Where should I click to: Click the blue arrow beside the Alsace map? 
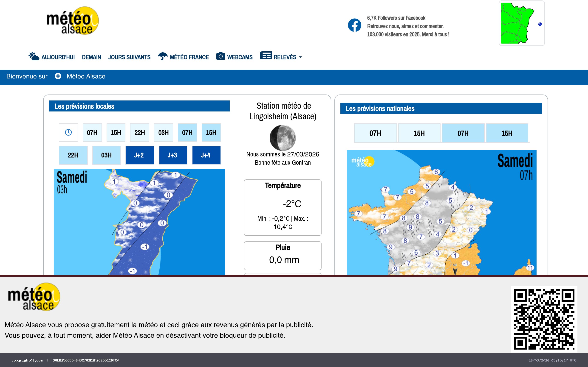[540, 24]
